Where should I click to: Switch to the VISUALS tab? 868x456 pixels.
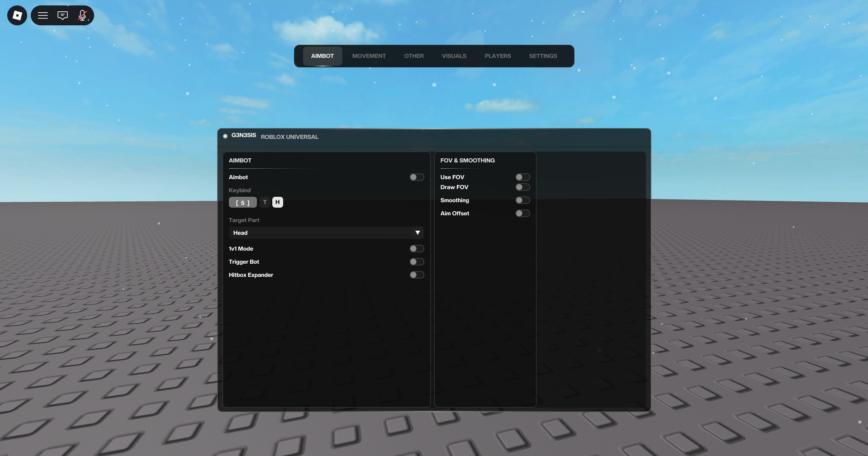[454, 56]
